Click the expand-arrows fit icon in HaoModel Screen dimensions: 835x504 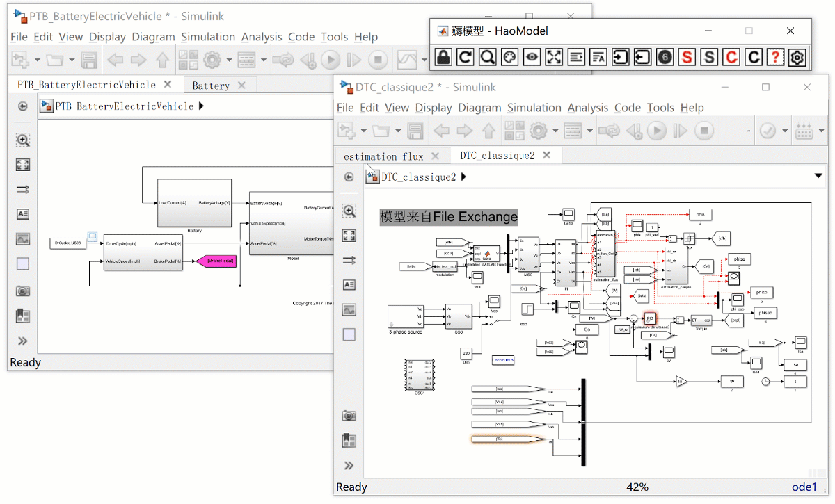click(x=554, y=57)
